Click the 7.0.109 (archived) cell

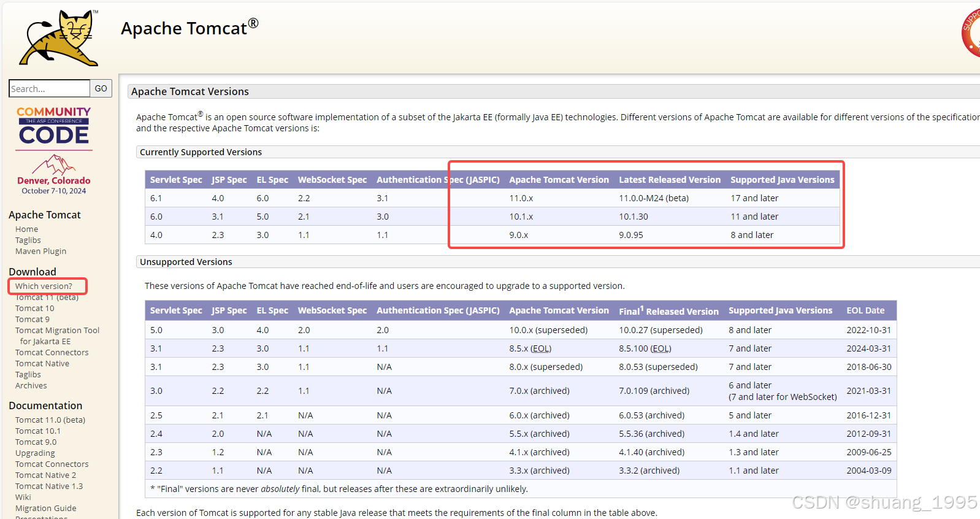654,391
